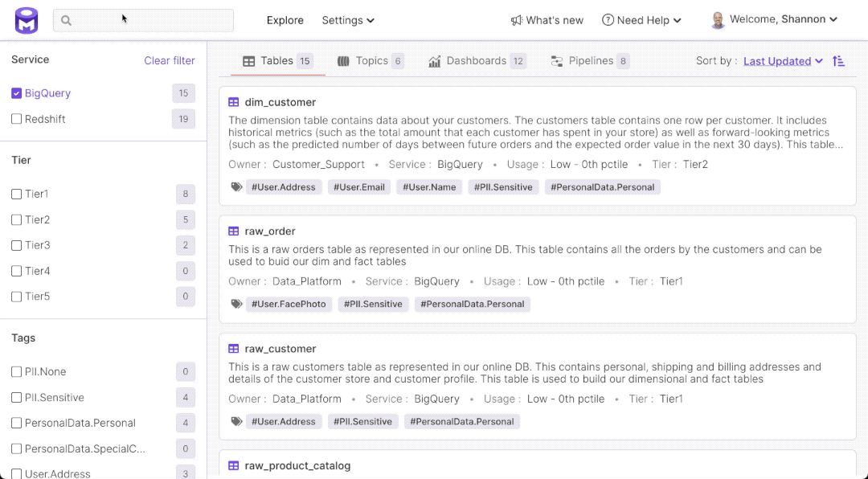Enable the Redshift service checkbox
868x479 pixels.
(x=16, y=119)
